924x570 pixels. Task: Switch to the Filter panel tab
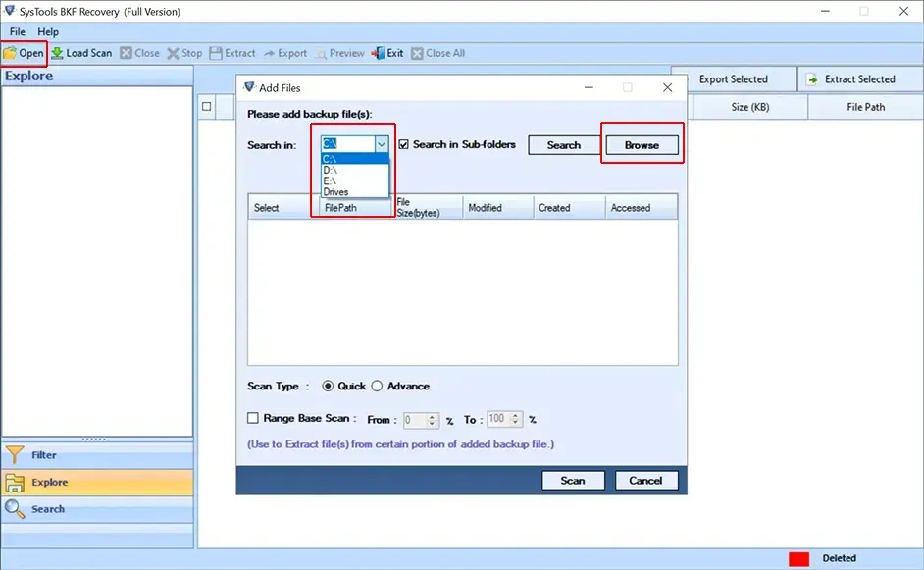tap(97, 455)
